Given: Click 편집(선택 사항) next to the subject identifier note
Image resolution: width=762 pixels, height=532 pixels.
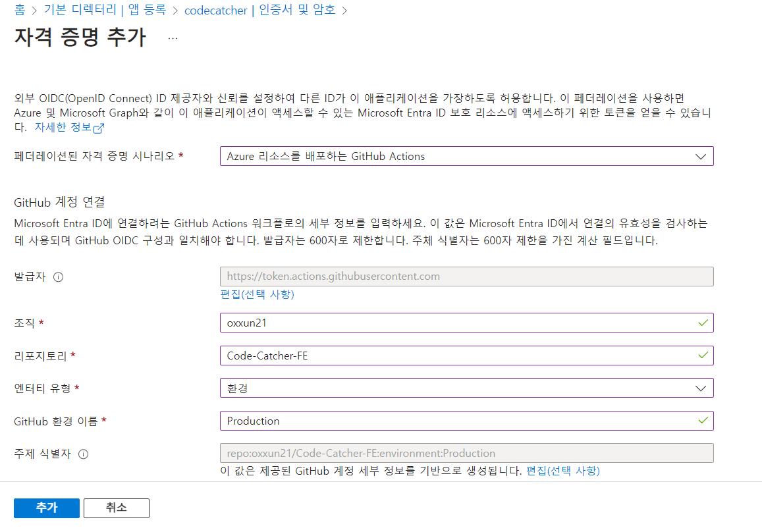Looking at the screenshot, I should coord(563,471).
